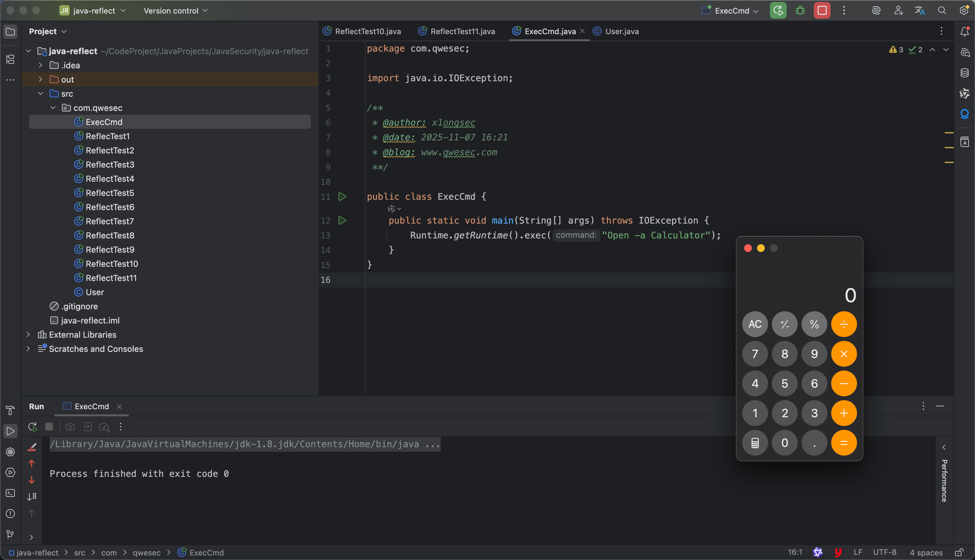Open the Notifications bell icon
The image size is (975, 560).
[964, 32]
